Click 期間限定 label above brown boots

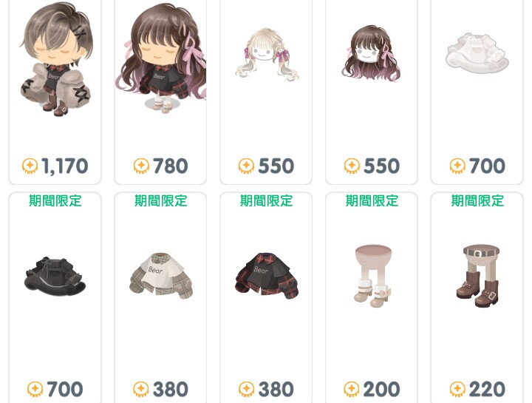(x=477, y=200)
